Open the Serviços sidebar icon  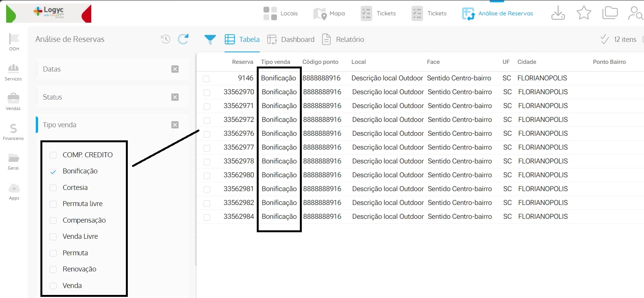(13, 72)
